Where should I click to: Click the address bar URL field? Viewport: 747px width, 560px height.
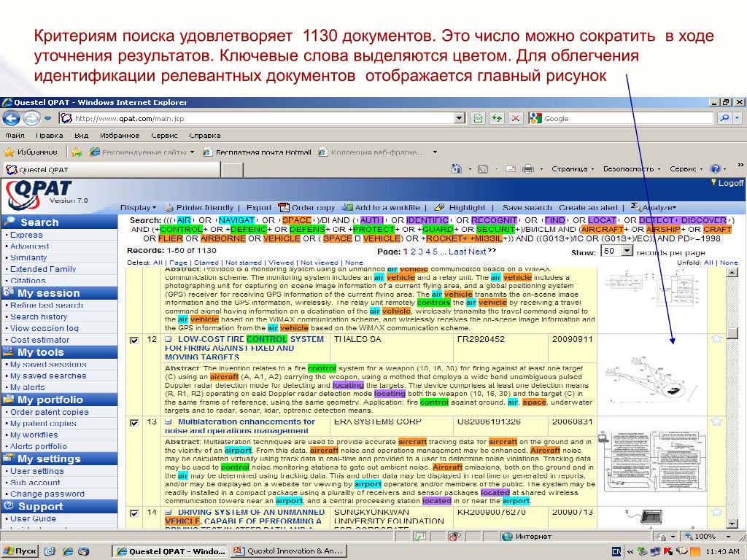click(x=263, y=118)
